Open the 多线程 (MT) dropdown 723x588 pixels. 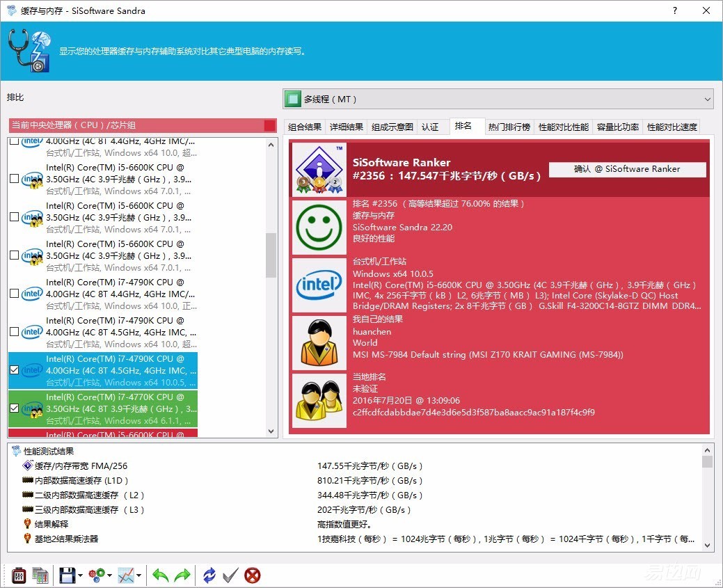(498, 99)
